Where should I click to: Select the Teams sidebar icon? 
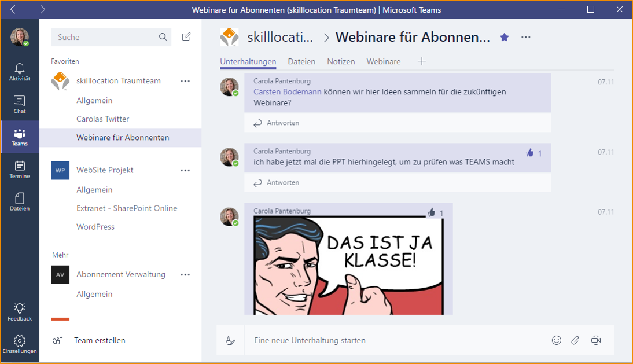tap(19, 137)
